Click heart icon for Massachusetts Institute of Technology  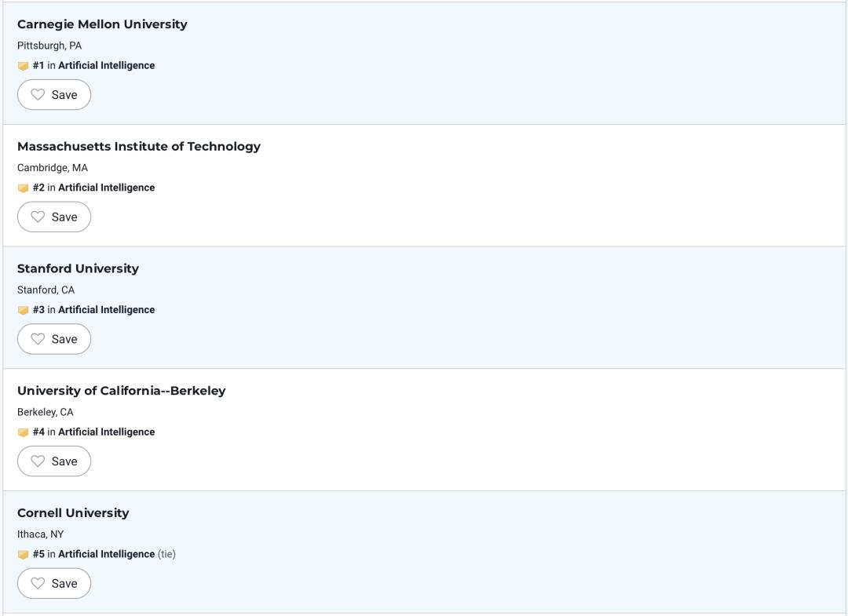(38, 217)
